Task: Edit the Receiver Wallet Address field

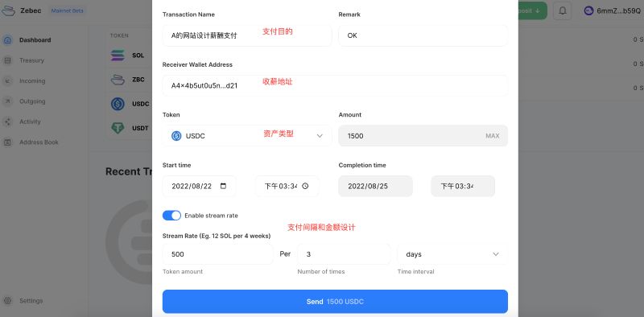Action: click(335, 86)
